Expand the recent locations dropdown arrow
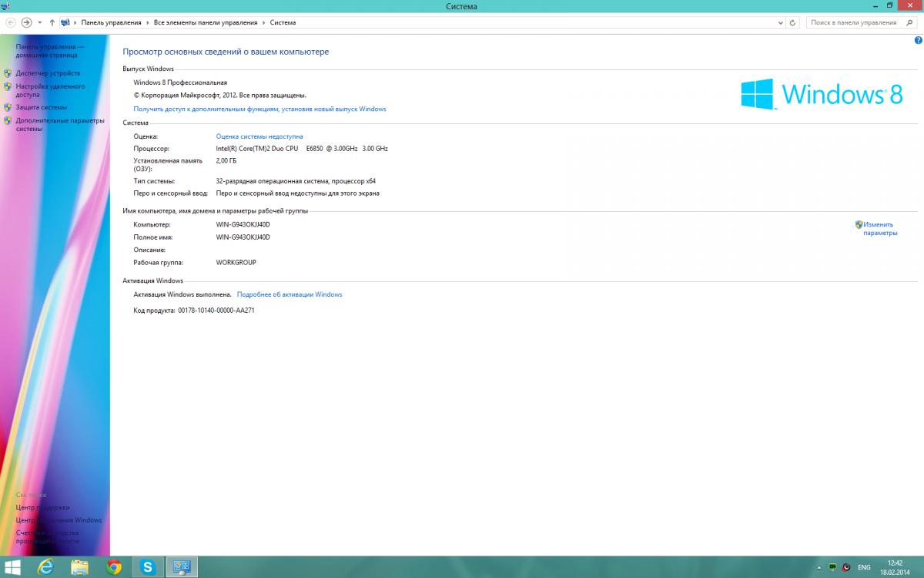This screenshot has width=924, height=578. (39, 22)
